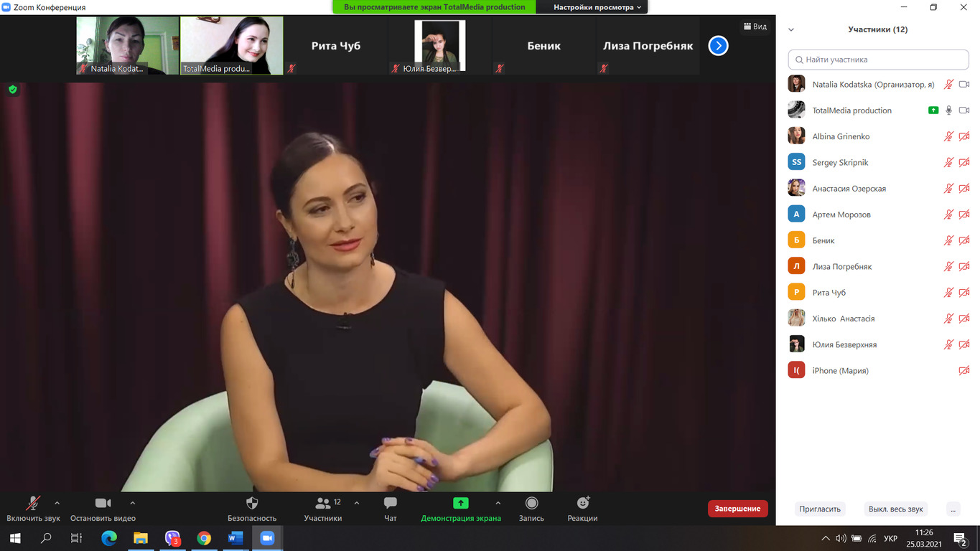Click camera icon for TotalMedia production
Viewport: 980px width, 551px height.
point(964,110)
